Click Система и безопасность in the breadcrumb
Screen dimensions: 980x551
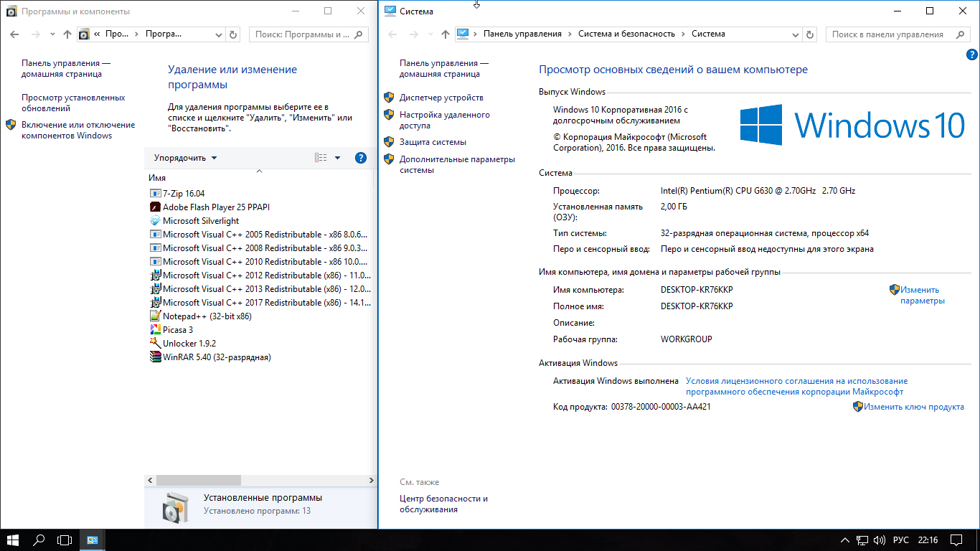[x=626, y=34]
